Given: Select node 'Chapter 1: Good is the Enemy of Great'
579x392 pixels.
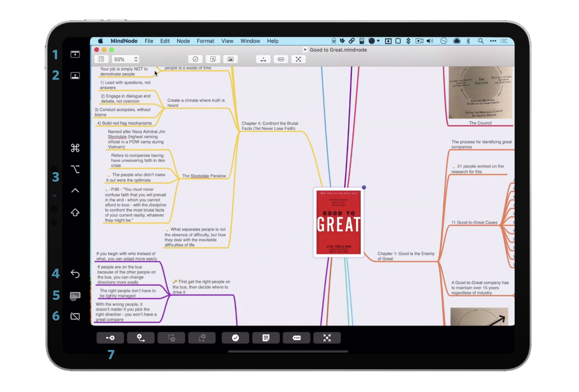Looking at the screenshot, I should click(x=406, y=256).
